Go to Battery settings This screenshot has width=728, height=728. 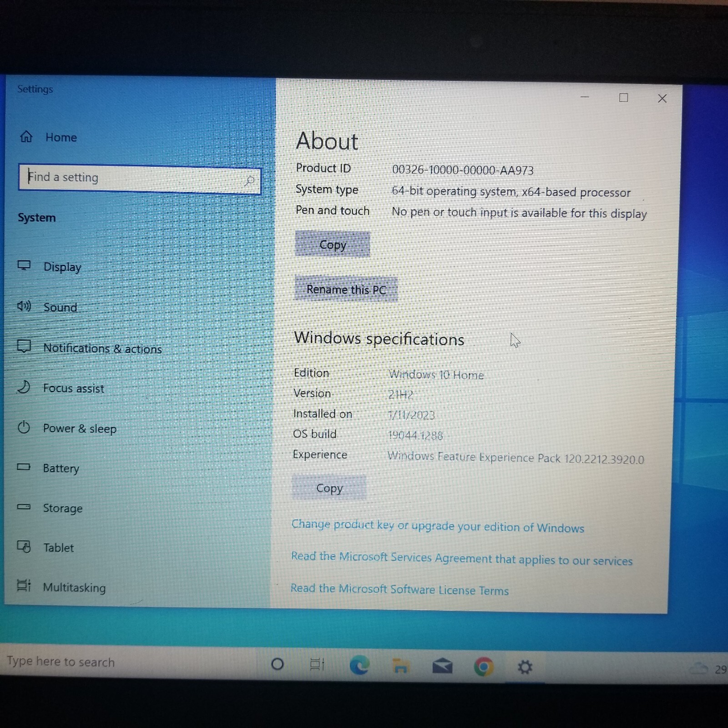61,468
